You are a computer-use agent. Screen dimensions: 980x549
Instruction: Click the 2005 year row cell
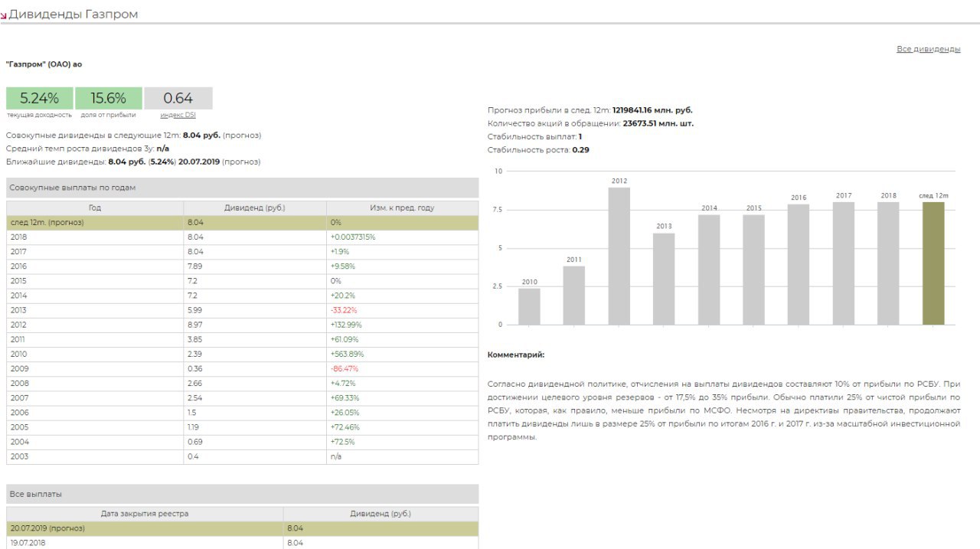click(95, 427)
